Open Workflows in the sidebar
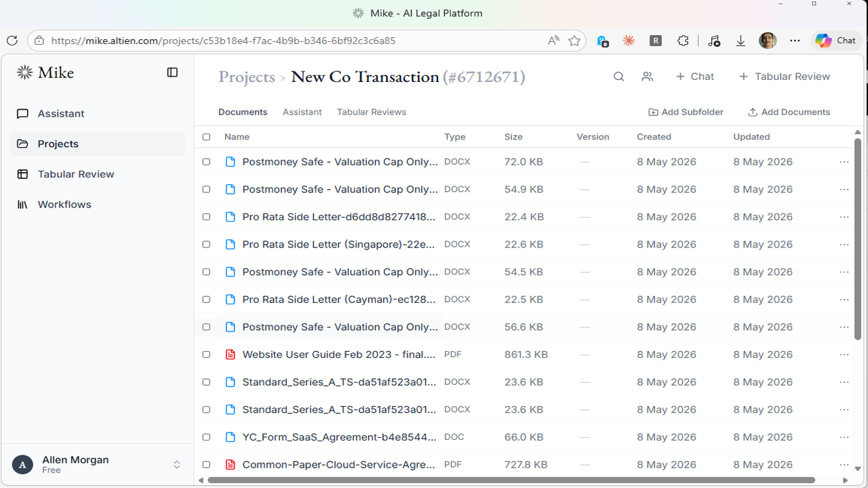Image resolution: width=868 pixels, height=488 pixels. pos(97,205)
